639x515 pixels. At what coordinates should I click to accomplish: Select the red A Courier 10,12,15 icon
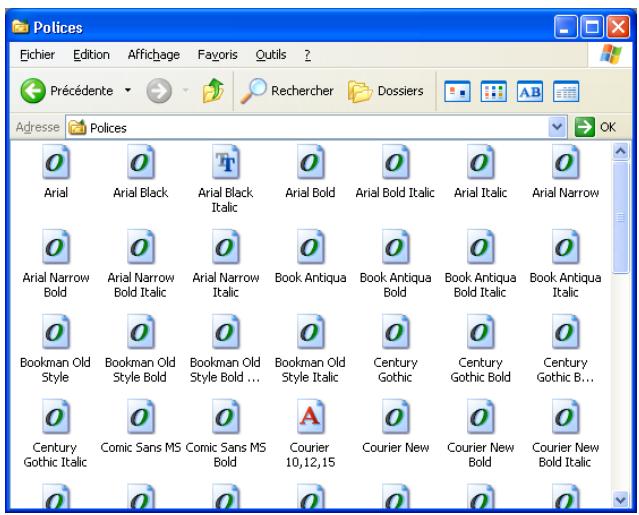point(311,416)
